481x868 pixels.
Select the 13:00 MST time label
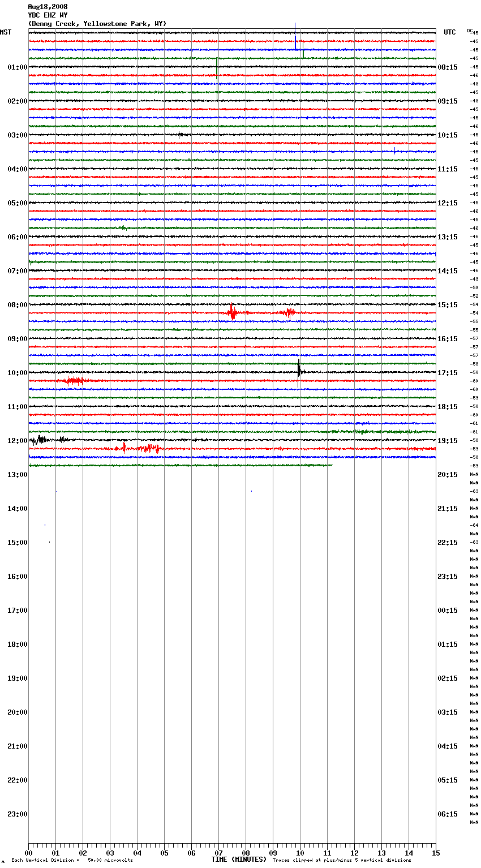coord(18,475)
